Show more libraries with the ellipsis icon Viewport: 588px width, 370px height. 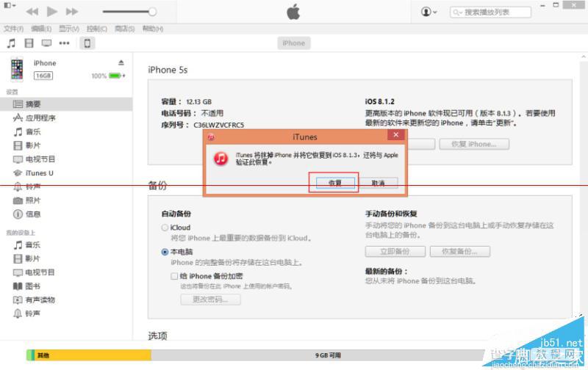64,43
